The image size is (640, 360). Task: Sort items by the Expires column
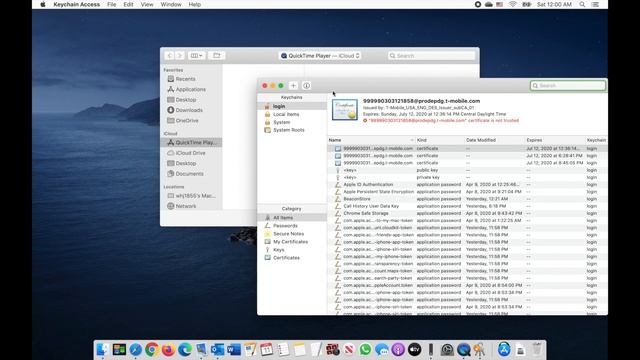tap(555, 140)
